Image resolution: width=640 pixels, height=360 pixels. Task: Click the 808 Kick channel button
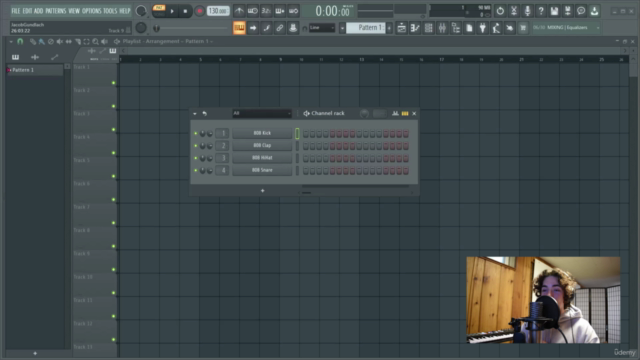pyautogui.click(x=262, y=133)
